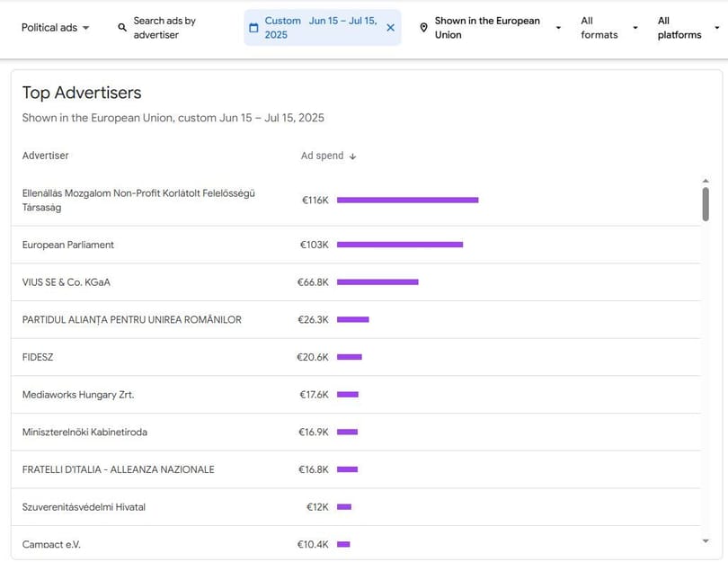This screenshot has width=728, height=562.
Task: Click the €12K ad spend value
Action: point(317,507)
